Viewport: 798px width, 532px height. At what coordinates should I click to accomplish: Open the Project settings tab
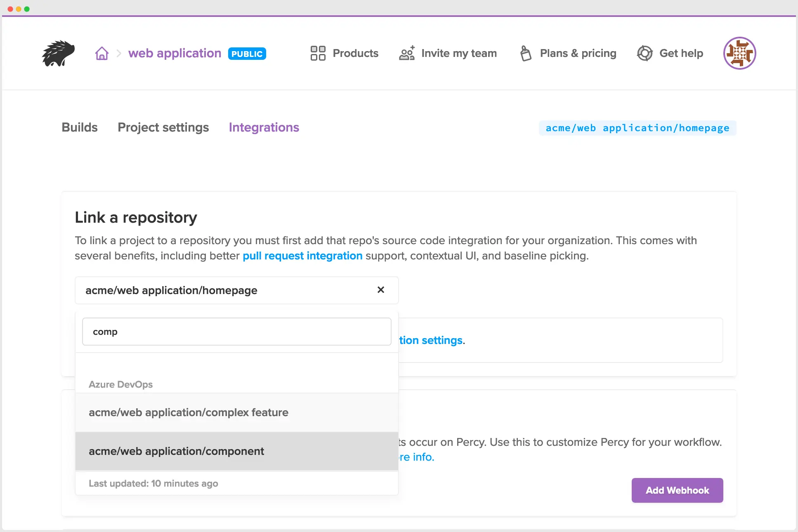[x=163, y=127]
